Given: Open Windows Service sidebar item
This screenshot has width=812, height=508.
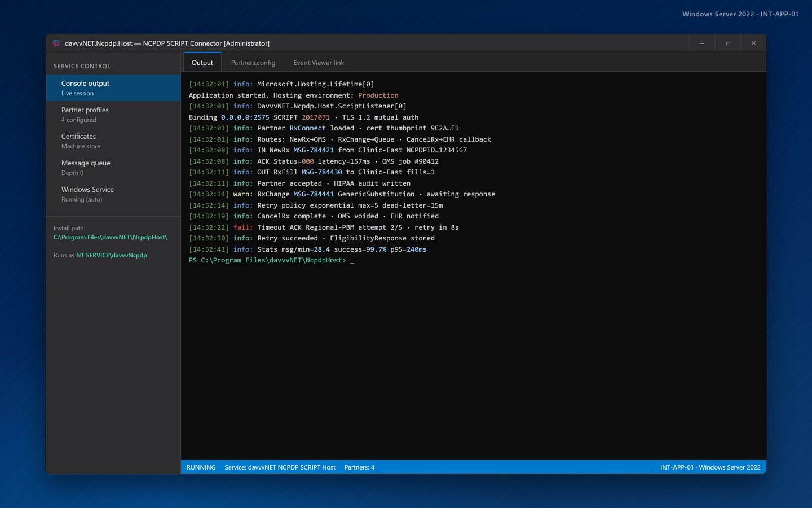Looking at the screenshot, I should click(x=113, y=194).
